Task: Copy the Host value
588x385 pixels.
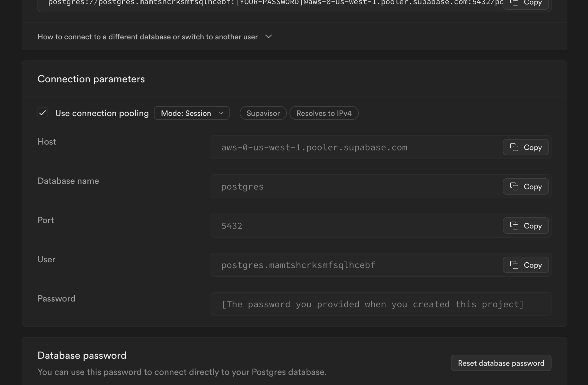Action: click(526, 147)
